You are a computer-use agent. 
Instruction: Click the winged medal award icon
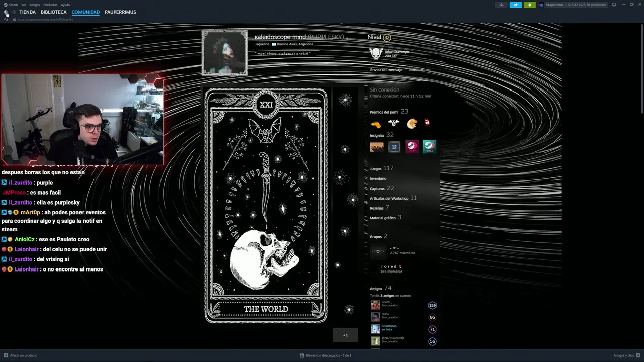[x=393, y=123]
